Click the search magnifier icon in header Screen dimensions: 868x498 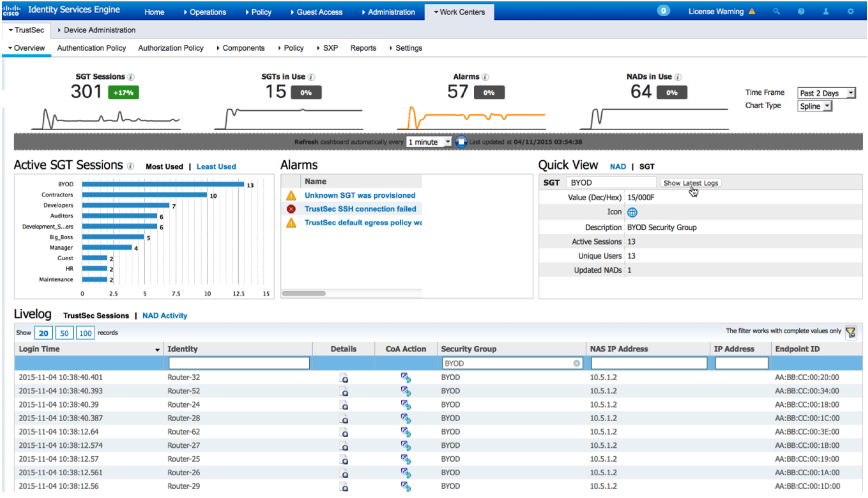point(776,12)
